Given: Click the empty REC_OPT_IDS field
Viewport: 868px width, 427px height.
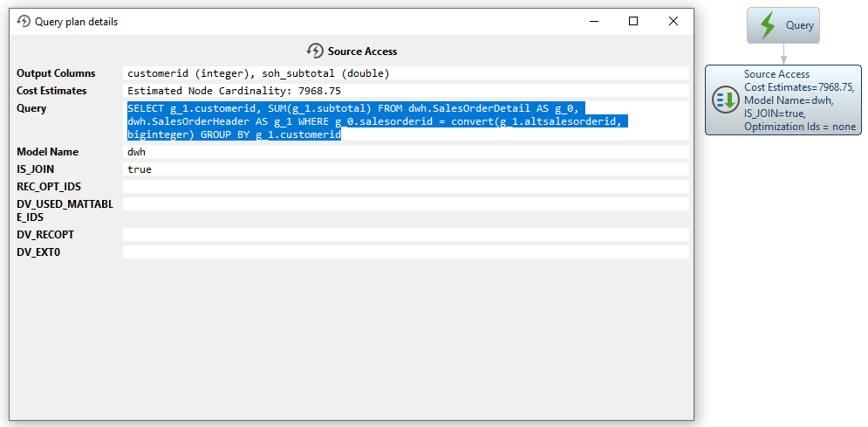Looking at the screenshot, I should click(x=406, y=187).
